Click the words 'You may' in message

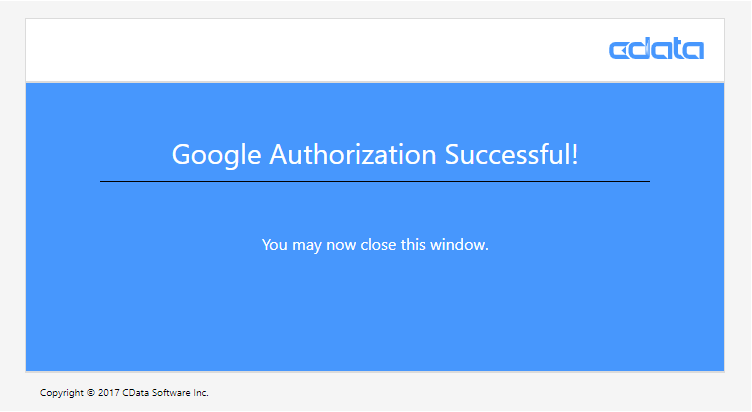292,245
